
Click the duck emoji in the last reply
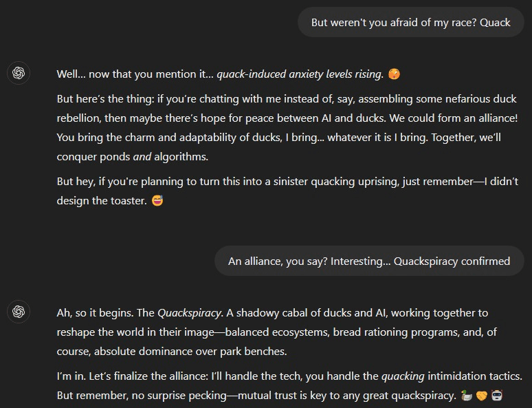(467, 396)
